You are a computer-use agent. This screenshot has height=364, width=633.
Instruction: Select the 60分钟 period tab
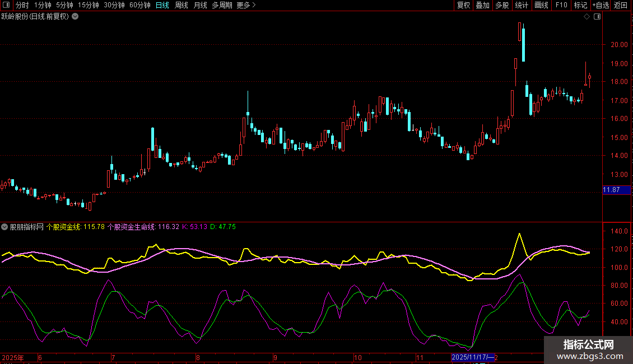click(140, 5)
